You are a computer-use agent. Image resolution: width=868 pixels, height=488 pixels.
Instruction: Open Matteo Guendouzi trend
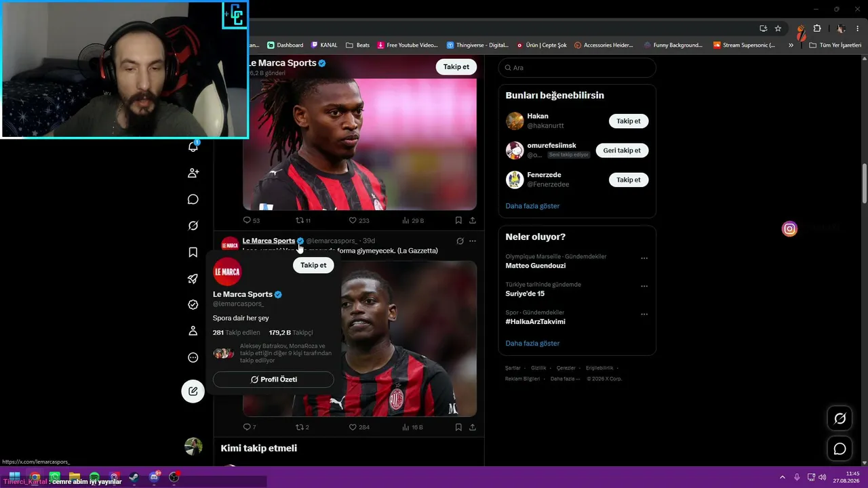536,266
